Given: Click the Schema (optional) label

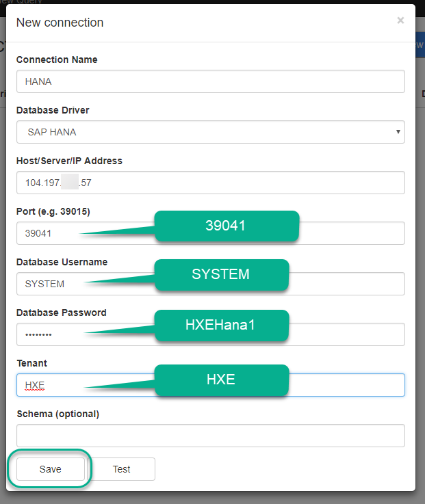Looking at the screenshot, I should coord(58,414).
